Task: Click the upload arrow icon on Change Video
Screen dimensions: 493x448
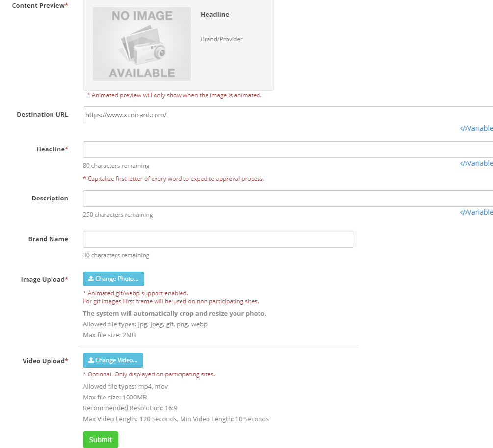Action: point(91,360)
